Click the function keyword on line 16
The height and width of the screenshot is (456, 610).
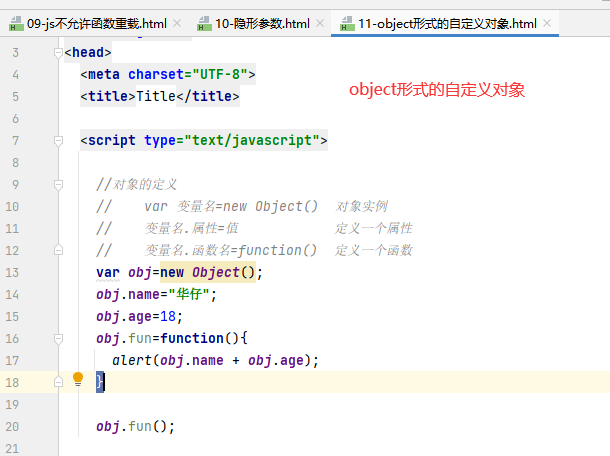(x=192, y=338)
